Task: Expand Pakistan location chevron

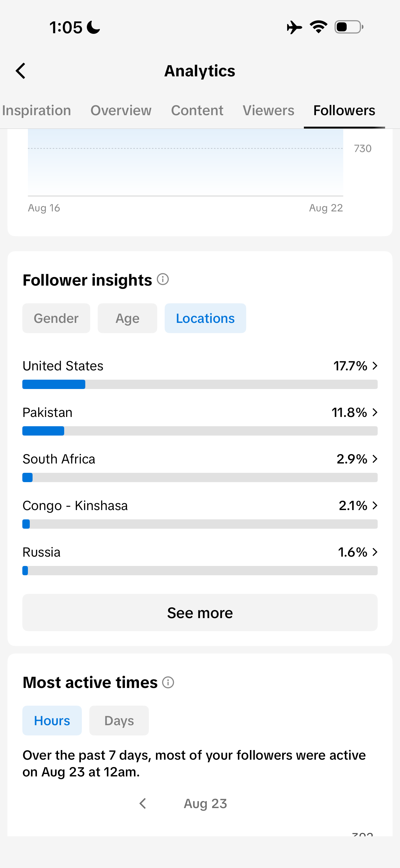Action: coord(375,412)
